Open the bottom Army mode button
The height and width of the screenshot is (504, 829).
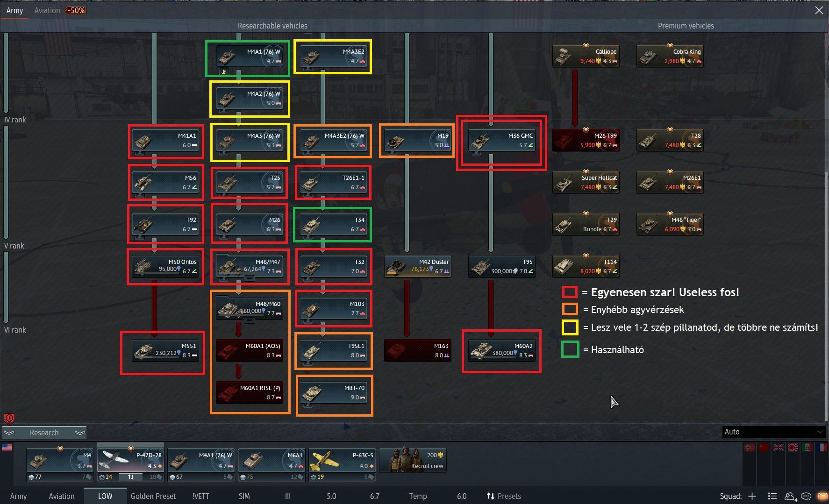[18, 496]
